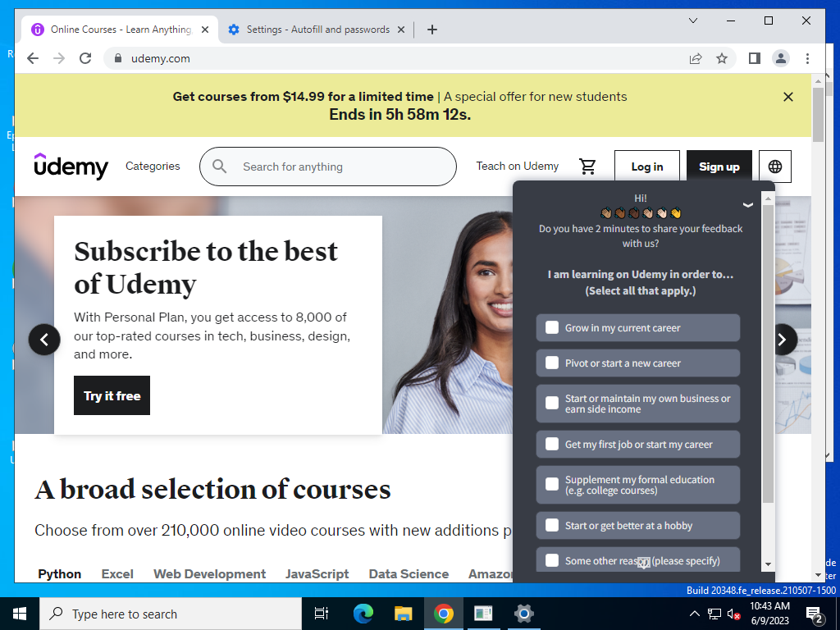
Task: Open Chrome three-dot menu
Action: tap(807, 58)
